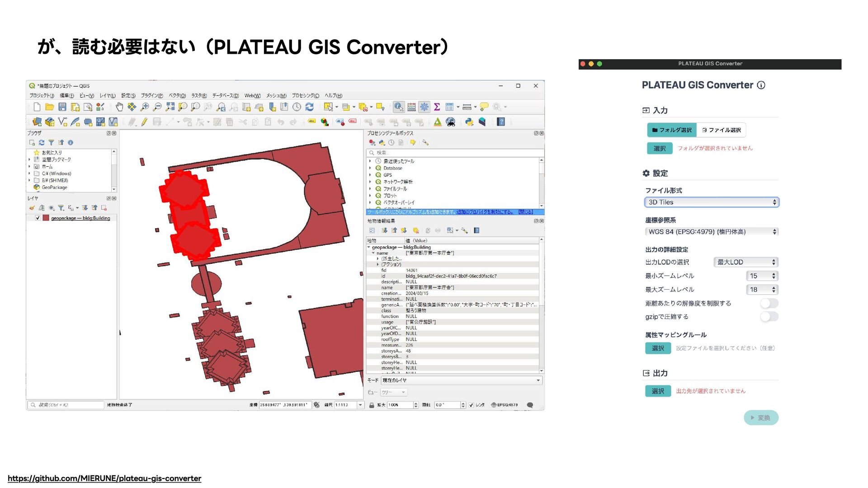Screen dimensions: 868x488
Task: Click Expand Tree icon in identify results
Action: (384, 231)
